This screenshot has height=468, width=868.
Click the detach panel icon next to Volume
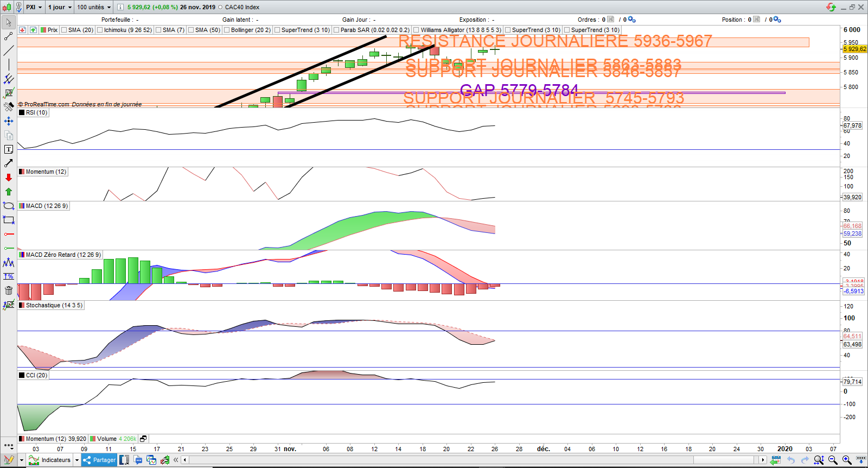click(x=143, y=439)
